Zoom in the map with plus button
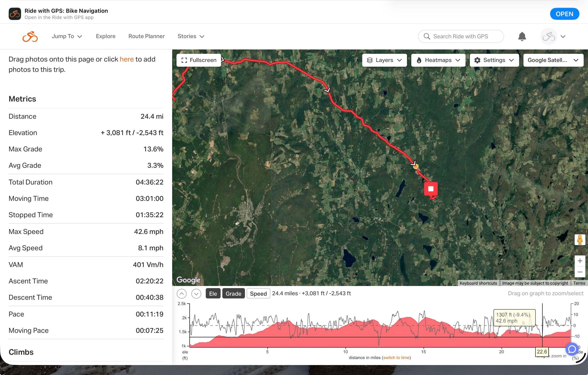This screenshot has height=375, width=588. 580,261
